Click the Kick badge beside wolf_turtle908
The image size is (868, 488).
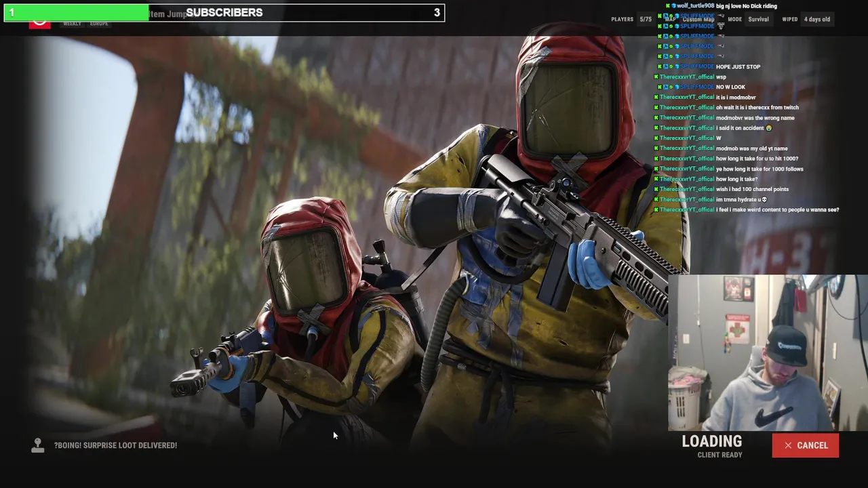pyautogui.click(x=668, y=6)
